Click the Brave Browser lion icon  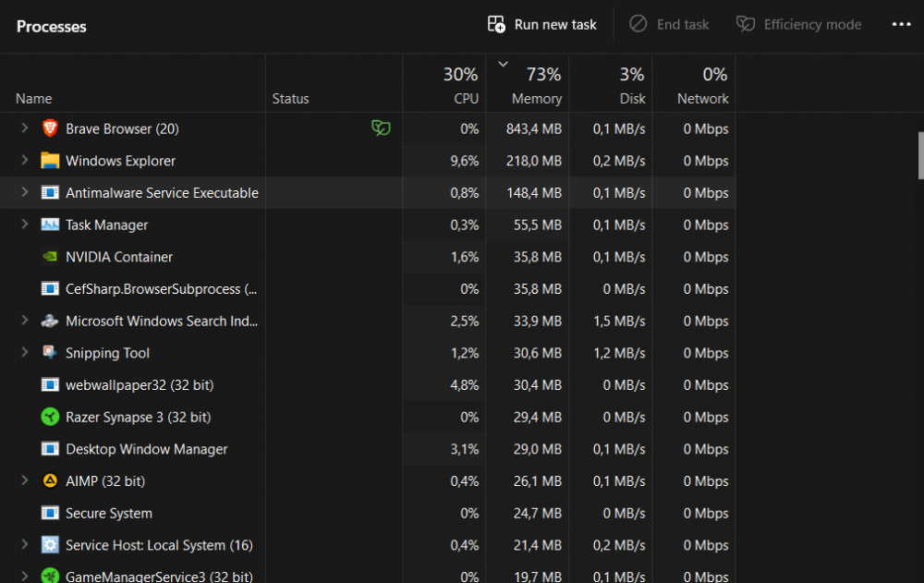coord(50,128)
